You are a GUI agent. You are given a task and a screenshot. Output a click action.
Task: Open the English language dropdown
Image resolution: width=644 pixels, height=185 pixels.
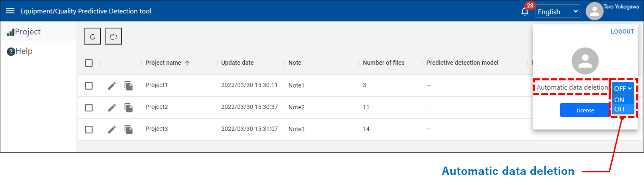click(x=558, y=12)
